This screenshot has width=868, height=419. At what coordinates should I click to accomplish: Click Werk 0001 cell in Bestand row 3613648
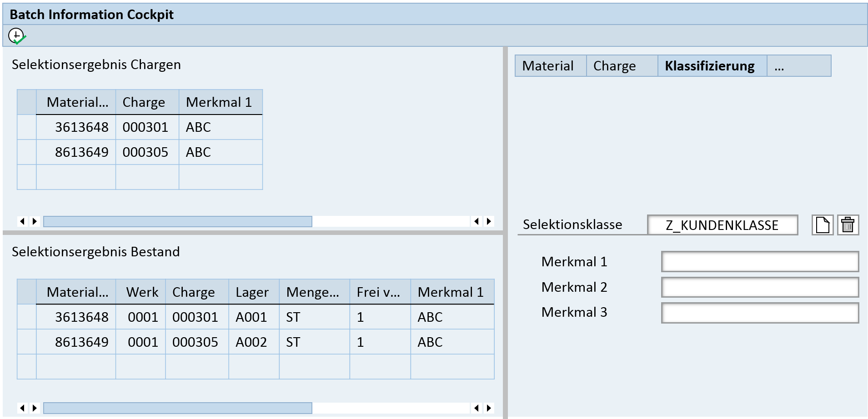click(x=140, y=317)
